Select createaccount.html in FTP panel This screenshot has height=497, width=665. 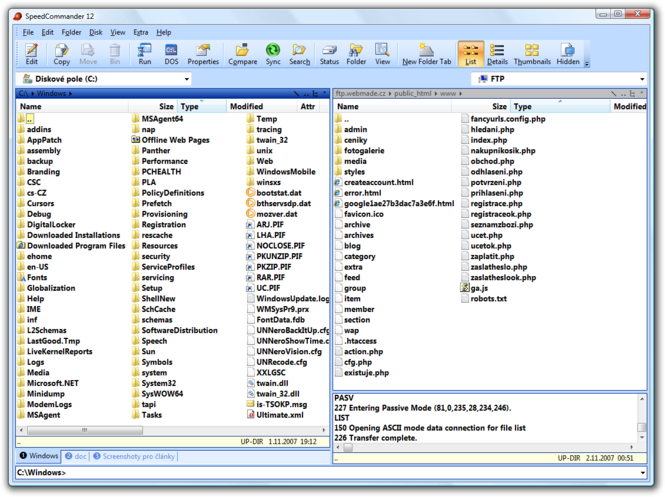point(374,182)
